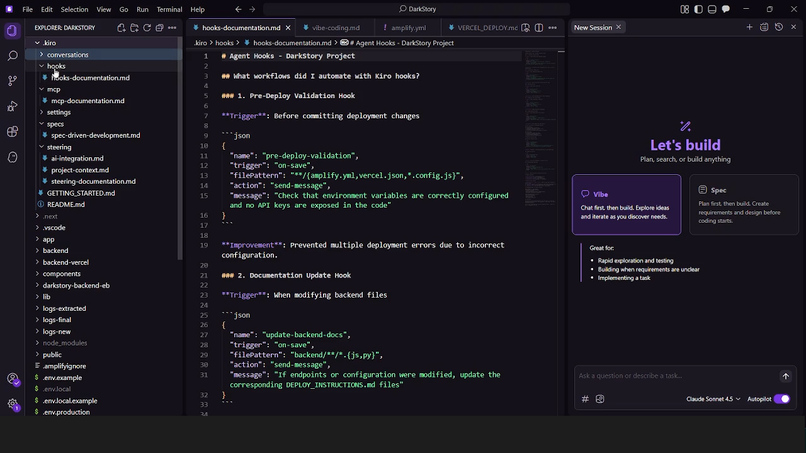Create a new file in the Explorer

click(x=121, y=28)
